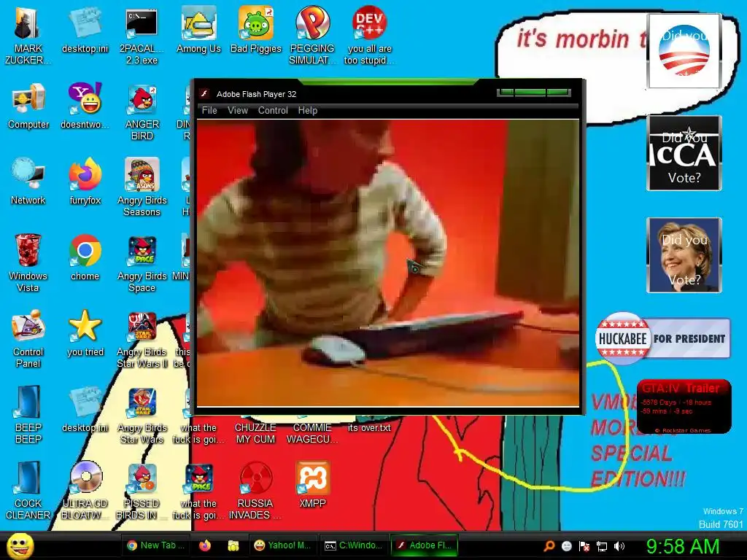Switch to New Tab Chrome taskbar button
The image size is (747, 560).
156,545
